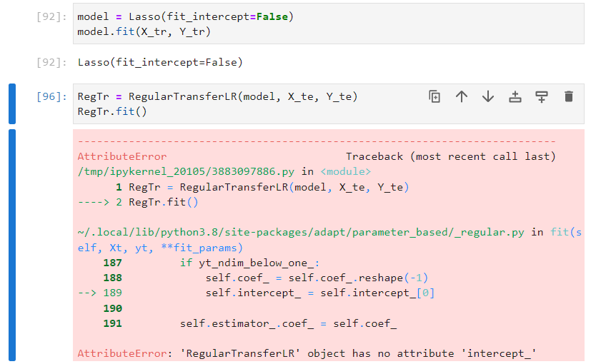
Task: Insert a cell above the current cell
Action: tap(515, 97)
